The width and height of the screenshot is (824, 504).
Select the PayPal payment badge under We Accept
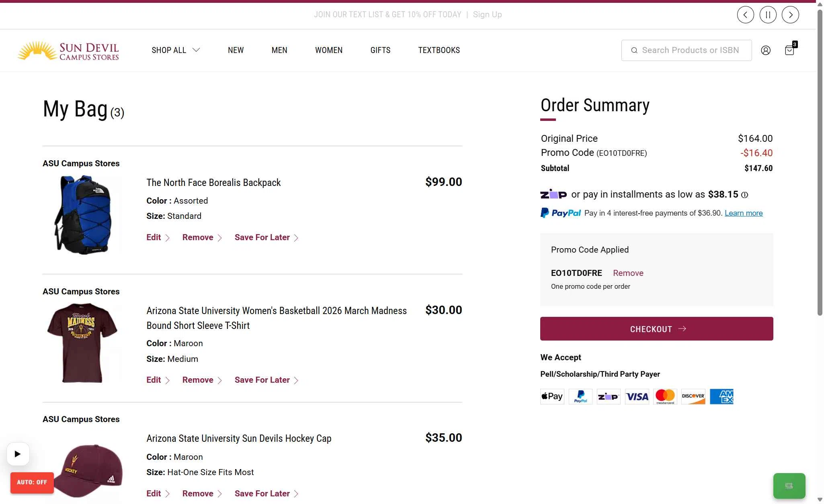pyautogui.click(x=580, y=396)
